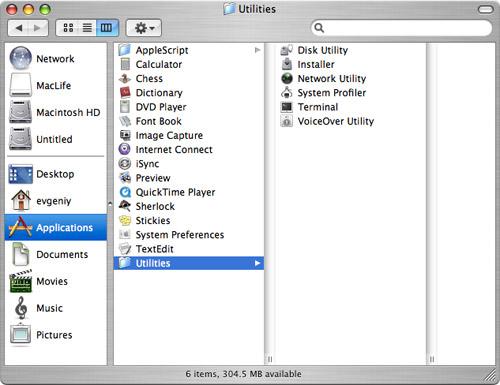
Task: Click the AppleScript folder name
Action: [x=162, y=50]
